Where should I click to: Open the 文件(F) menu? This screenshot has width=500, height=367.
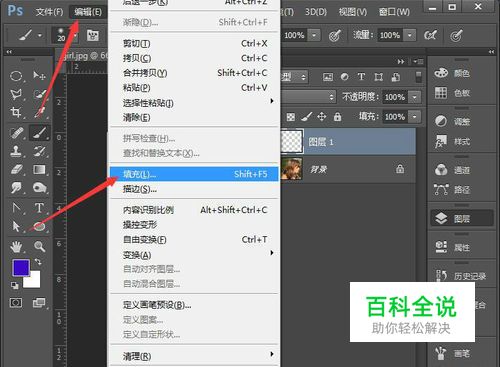(x=50, y=12)
